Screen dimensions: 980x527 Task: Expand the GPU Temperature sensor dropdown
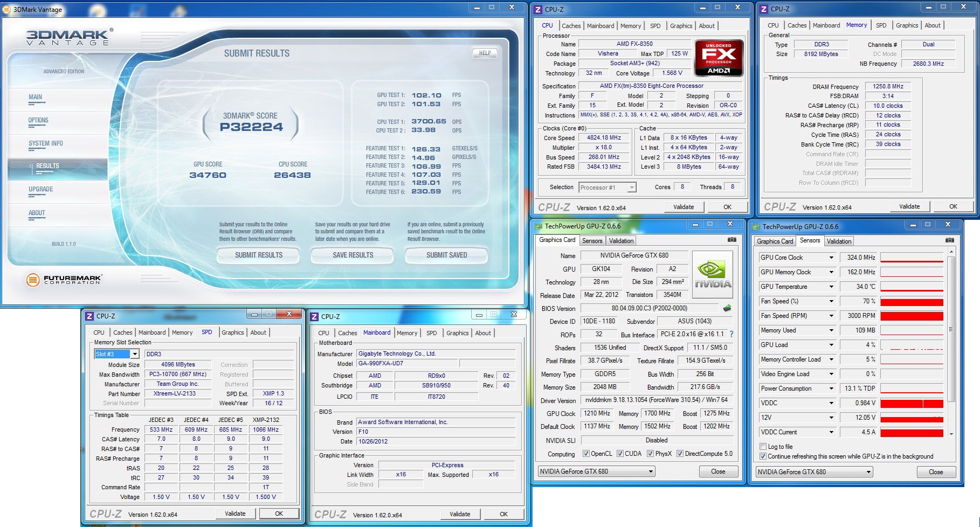point(831,287)
